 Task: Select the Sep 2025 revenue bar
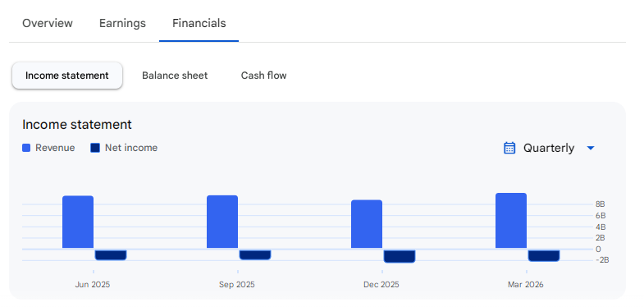pyautogui.click(x=222, y=222)
